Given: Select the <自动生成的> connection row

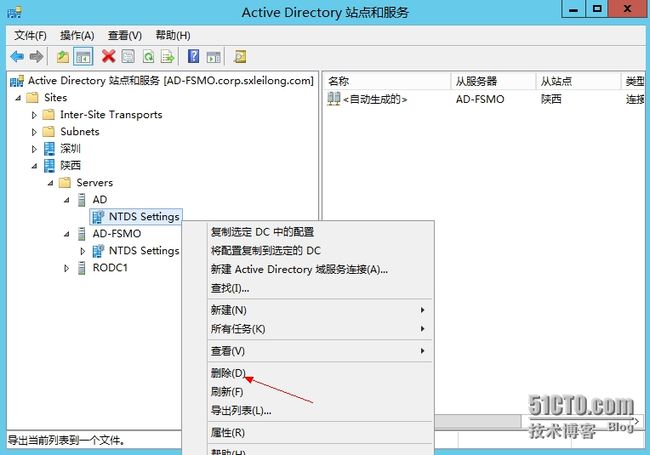Looking at the screenshot, I should click(484, 99).
